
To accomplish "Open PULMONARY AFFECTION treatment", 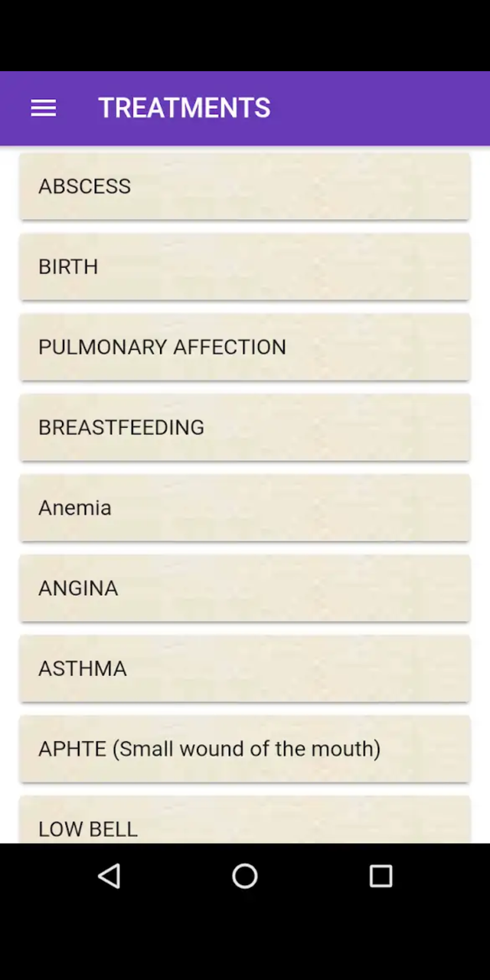I will [x=245, y=347].
